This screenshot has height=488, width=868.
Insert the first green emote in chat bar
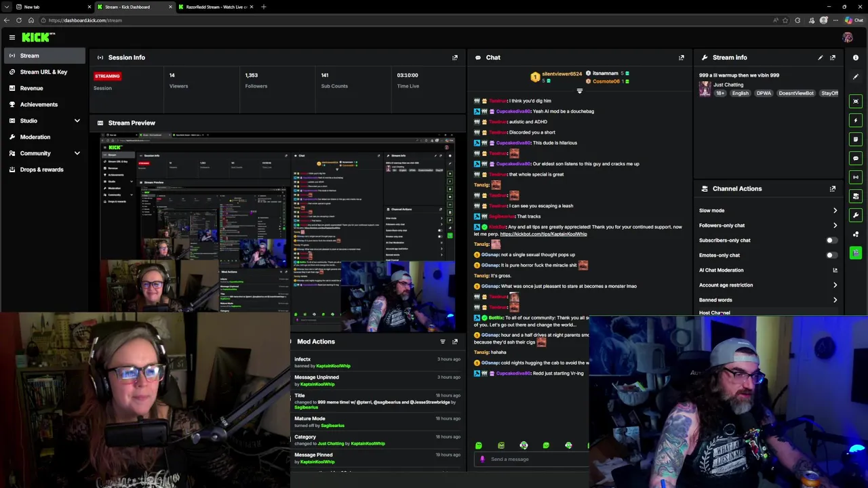[479, 445]
